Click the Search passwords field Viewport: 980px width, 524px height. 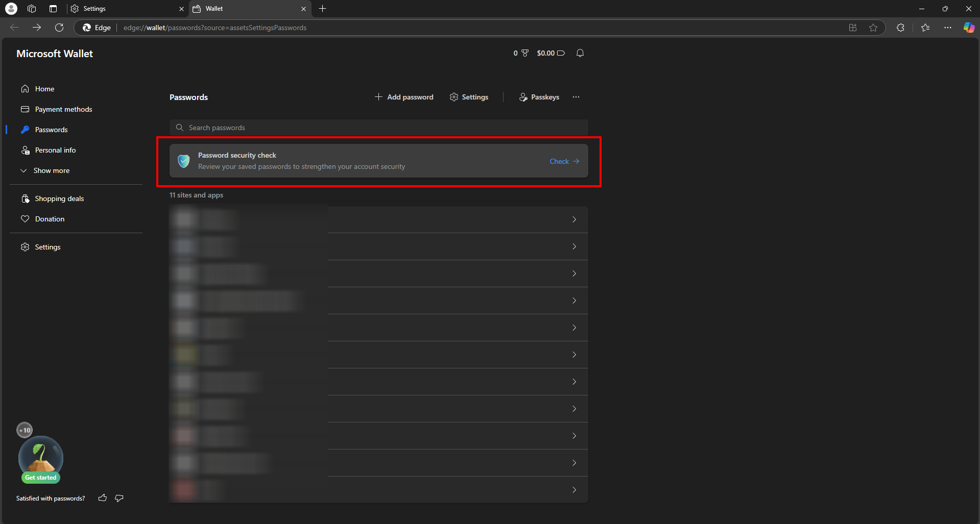[378, 128]
